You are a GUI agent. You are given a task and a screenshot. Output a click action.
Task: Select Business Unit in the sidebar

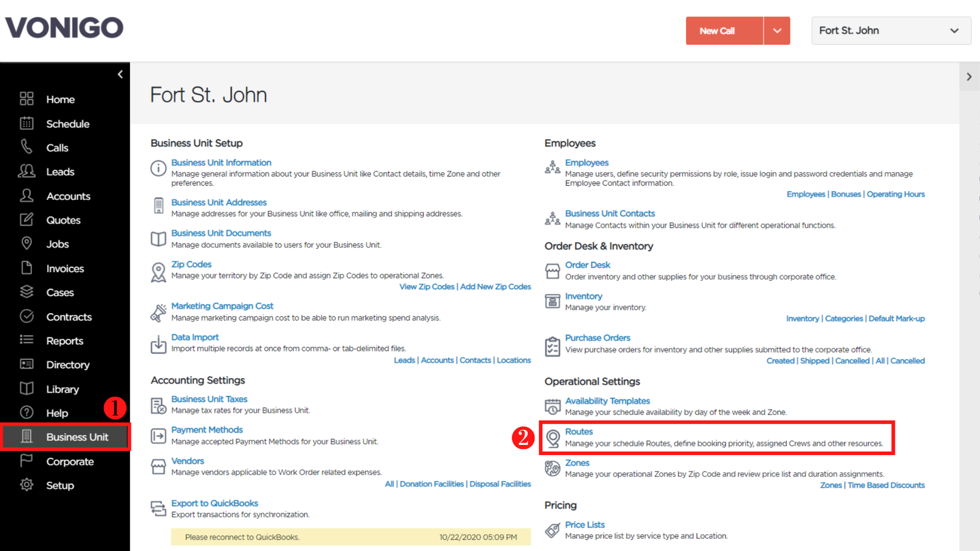[65, 437]
